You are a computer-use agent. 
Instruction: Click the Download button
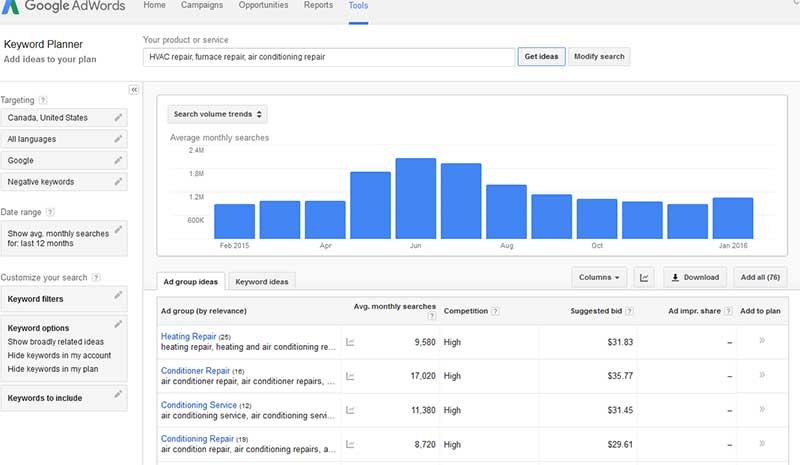point(695,278)
